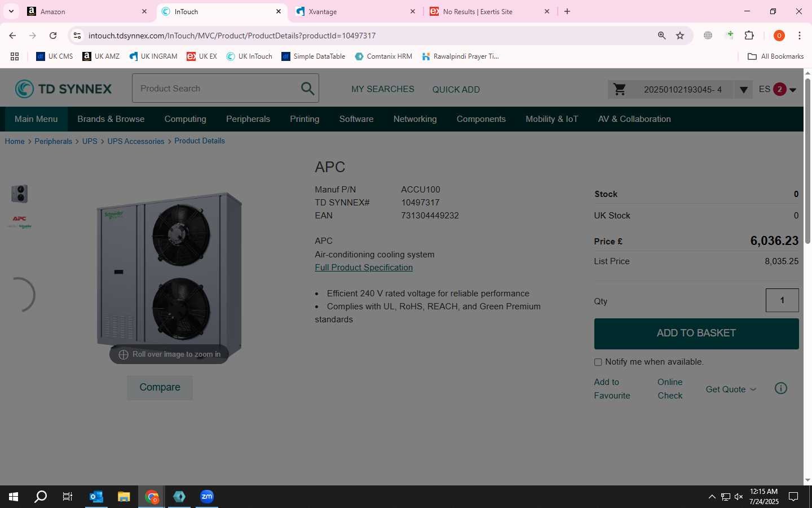
Task: Click the page vertical scrollbar thumb
Action: click(807, 161)
